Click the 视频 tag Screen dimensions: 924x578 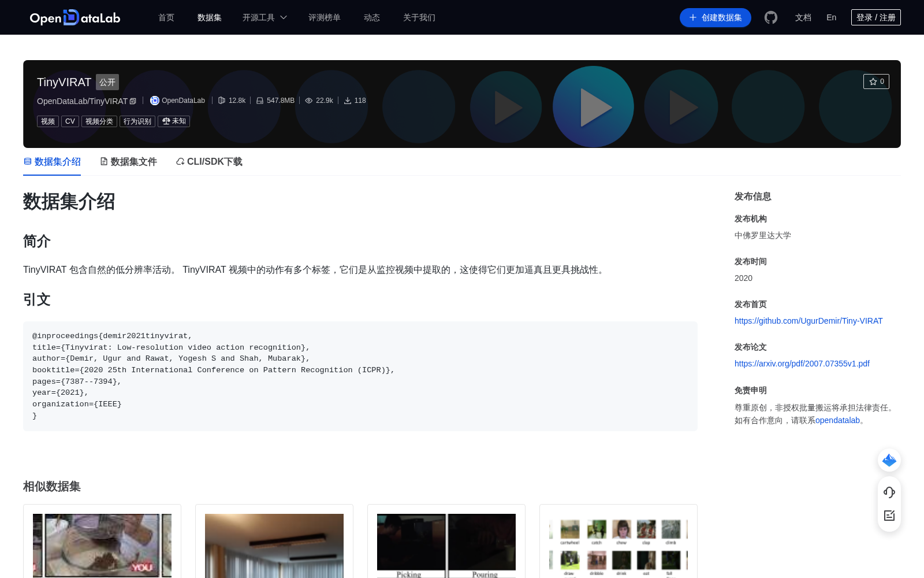click(x=48, y=121)
